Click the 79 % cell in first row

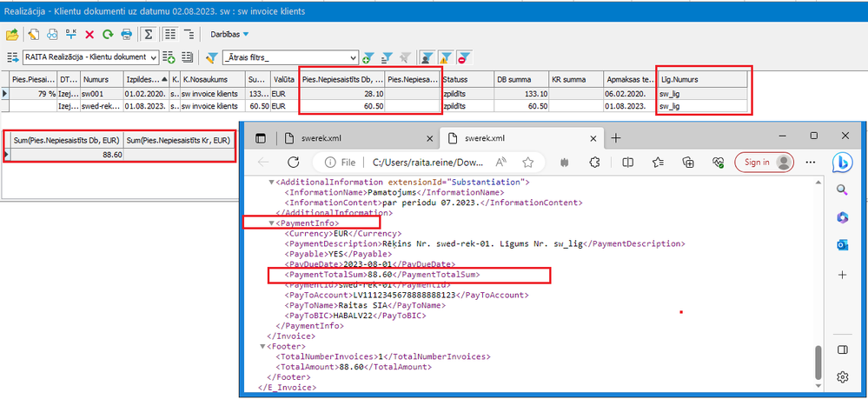tap(33, 94)
